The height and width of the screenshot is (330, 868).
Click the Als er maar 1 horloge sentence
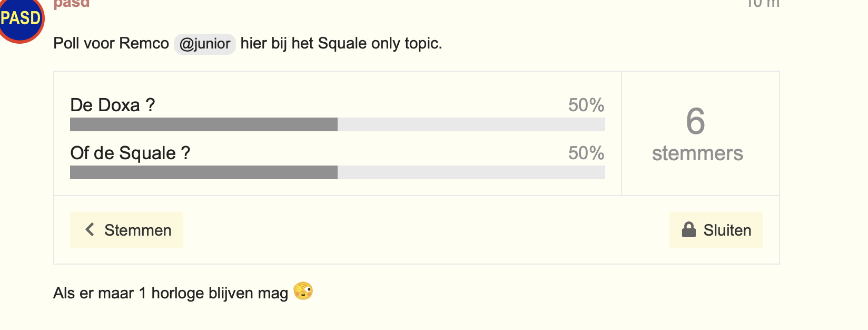point(171,293)
